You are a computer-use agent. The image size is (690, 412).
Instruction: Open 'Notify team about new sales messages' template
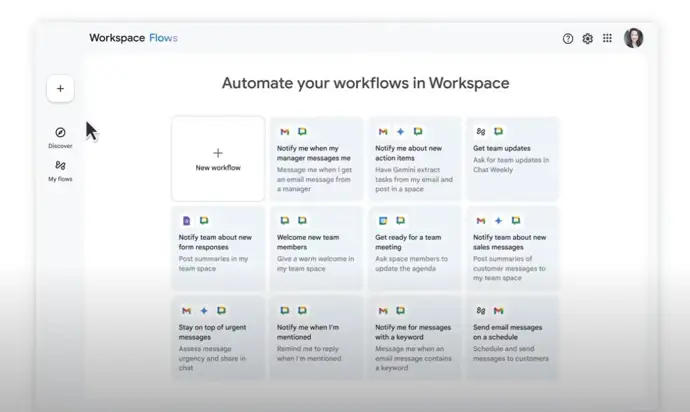[511, 248]
